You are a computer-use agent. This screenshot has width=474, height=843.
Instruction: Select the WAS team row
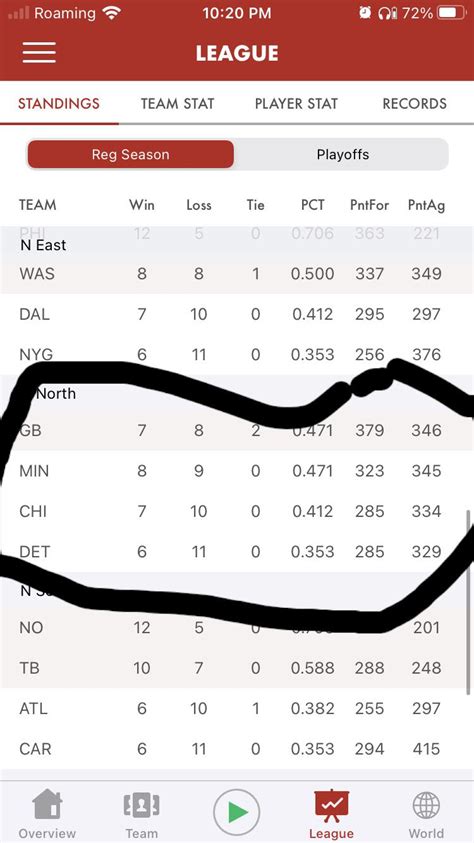(x=237, y=274)
